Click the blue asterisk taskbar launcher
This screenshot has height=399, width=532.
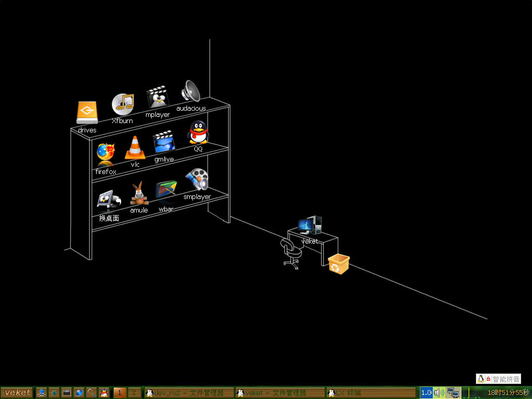(x=54, y=393)
